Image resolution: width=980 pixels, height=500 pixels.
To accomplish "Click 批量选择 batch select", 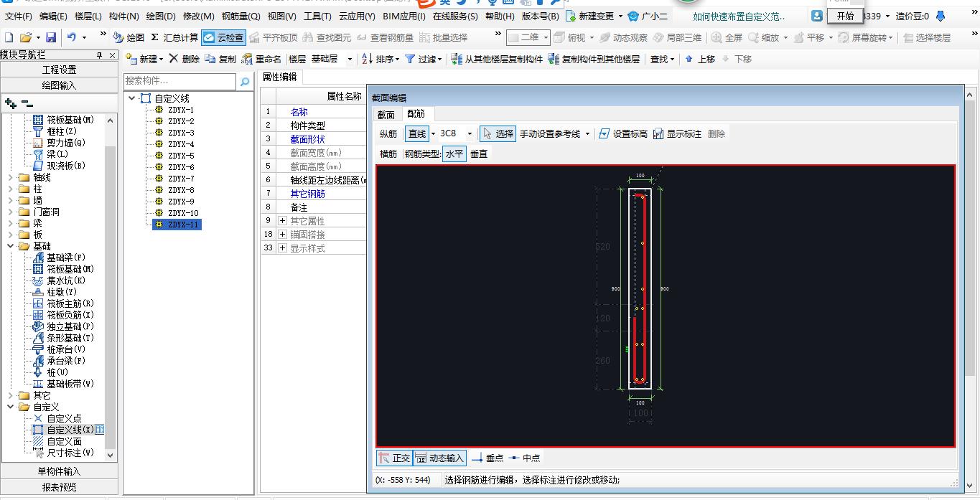I will click(x=443, y=37).
